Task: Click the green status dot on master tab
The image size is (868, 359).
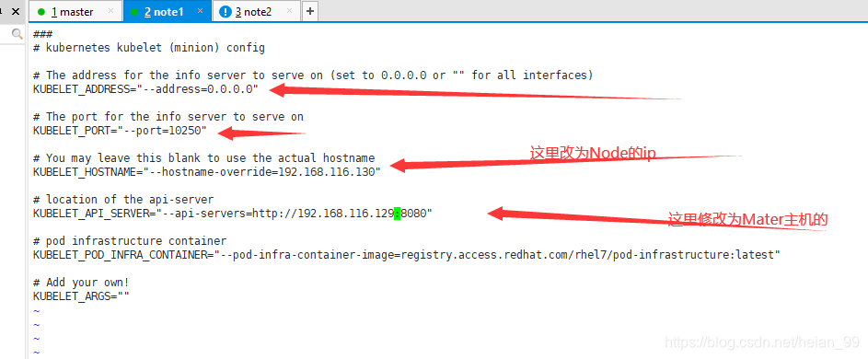Action: coord(41,12)
